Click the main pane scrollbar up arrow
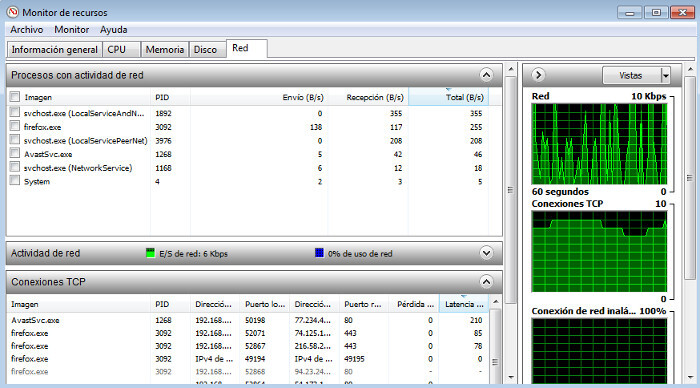Screen dimensions: 700x388 [x=511, y=70]
